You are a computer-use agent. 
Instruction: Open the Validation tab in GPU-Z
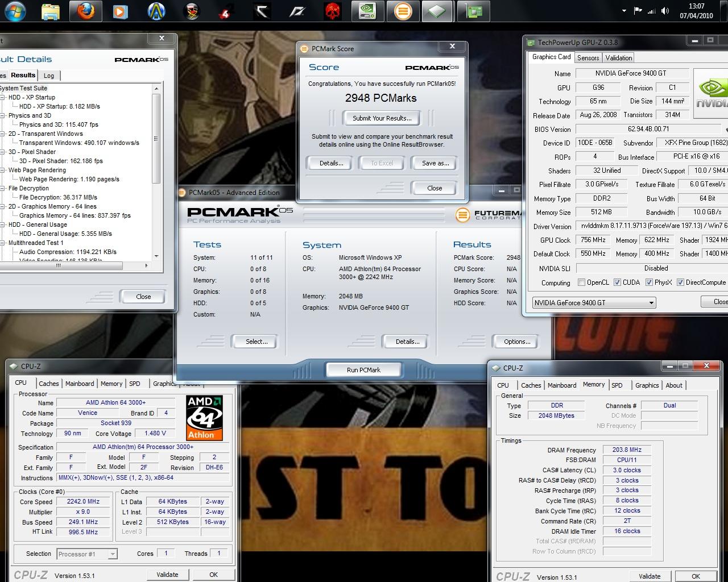coord(619,58)
